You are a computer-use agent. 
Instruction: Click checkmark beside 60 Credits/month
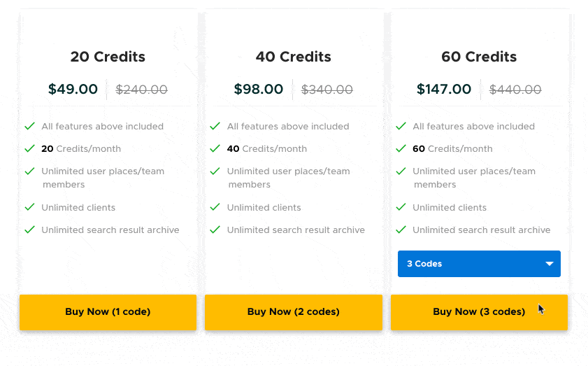click(401, 148)
